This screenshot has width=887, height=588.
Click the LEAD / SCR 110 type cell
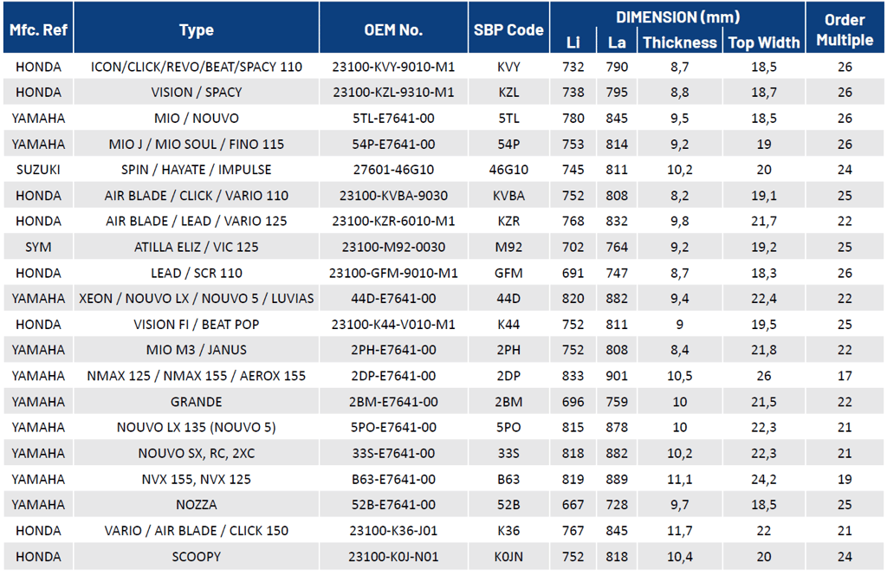[197, 273]
